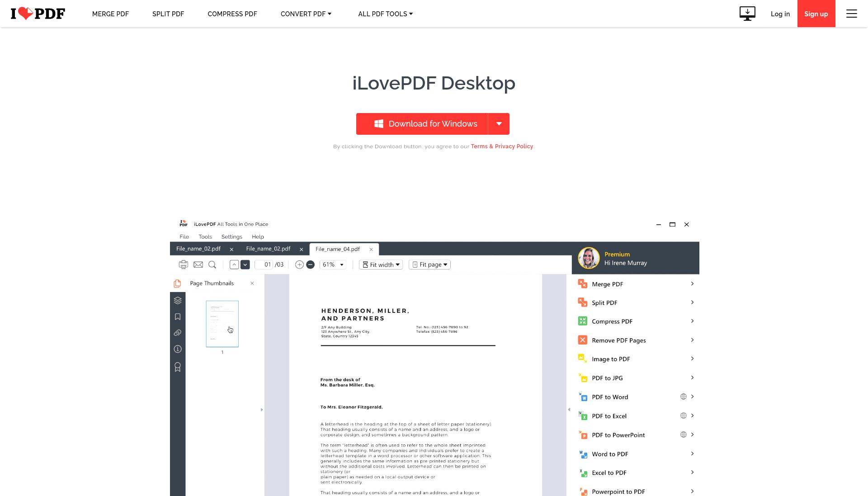Select the Powerpoint to PDF tool
This screenshot has width=868, height=496.
click(636, 491)
